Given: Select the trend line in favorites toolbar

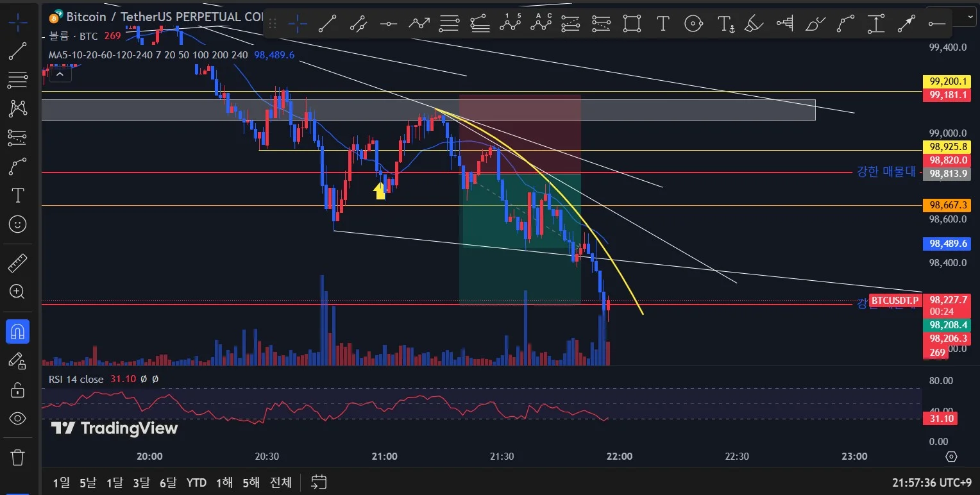Looking at the screenshot, I should (328, 24).
